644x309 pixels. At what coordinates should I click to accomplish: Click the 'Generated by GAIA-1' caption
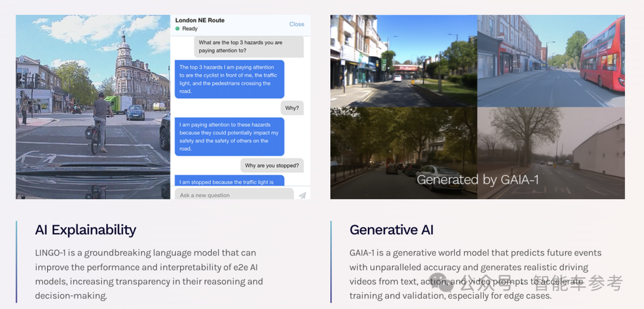tap(478, 180)
